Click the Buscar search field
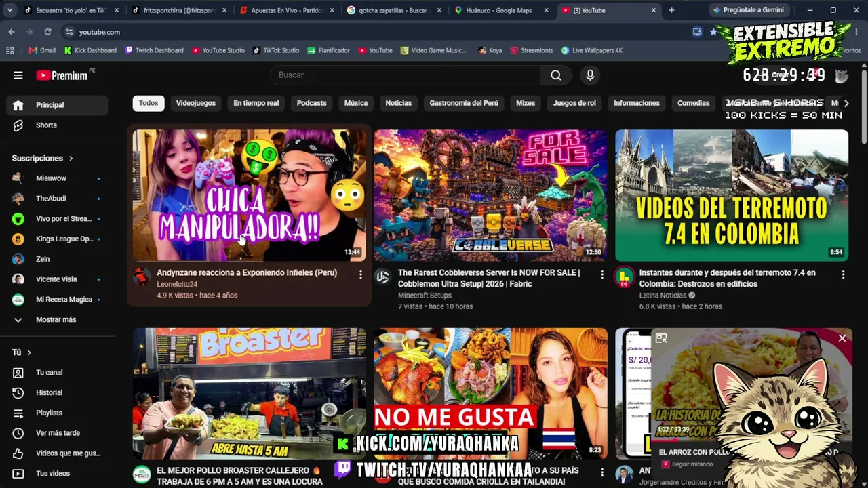 [x=406, y=75]
